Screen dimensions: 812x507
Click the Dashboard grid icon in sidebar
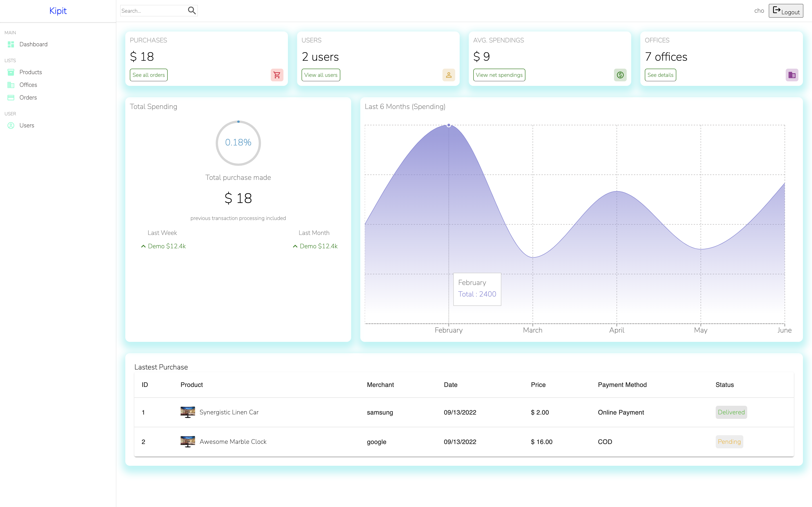pos(11,44)
